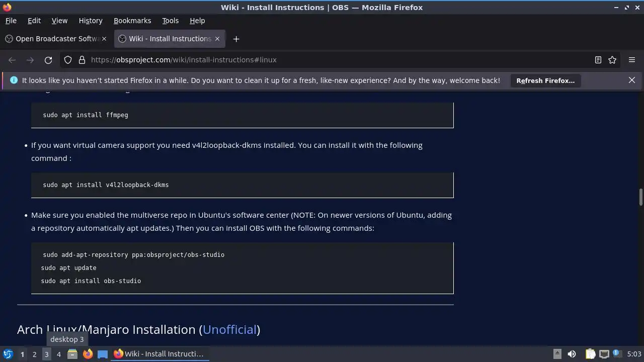644x362 pixels.
Task: Switch to virtual desktop 2
Action: (34, 354)
